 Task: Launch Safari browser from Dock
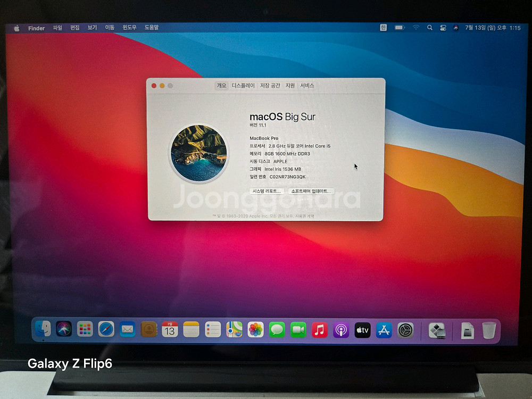point(106,329)
